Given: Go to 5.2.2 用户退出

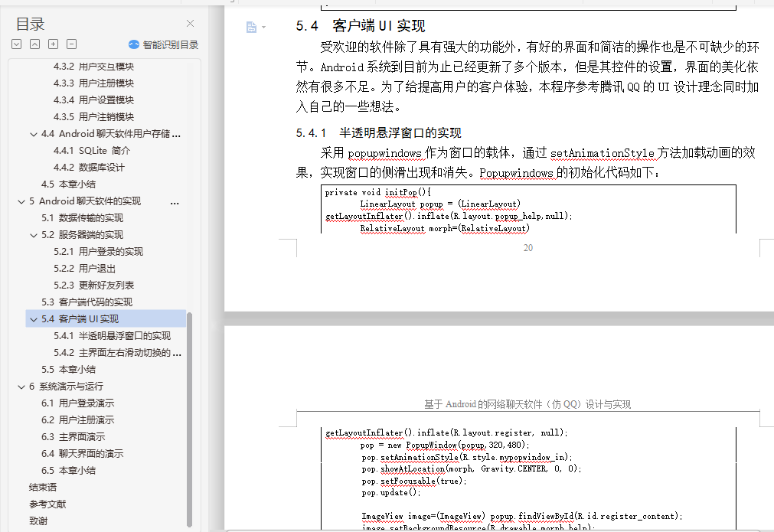Looking at the screenshot, I should click(84, 269).
